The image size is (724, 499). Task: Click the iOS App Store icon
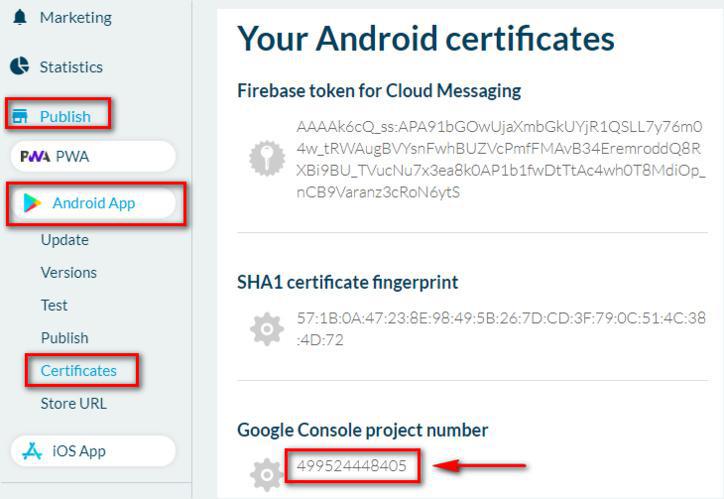tap(32, 451)
